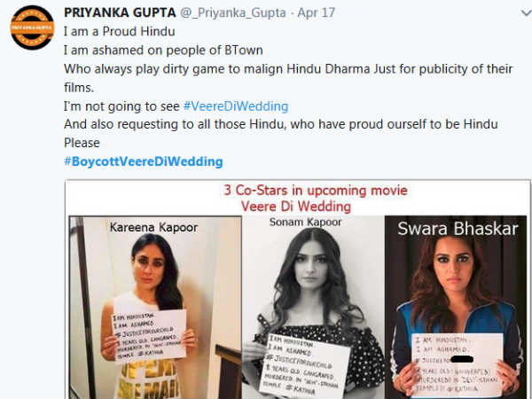Click the 'Kareena Kapoor' name label
The width and height of the screenshot is (532, 399).
[153, 227]
